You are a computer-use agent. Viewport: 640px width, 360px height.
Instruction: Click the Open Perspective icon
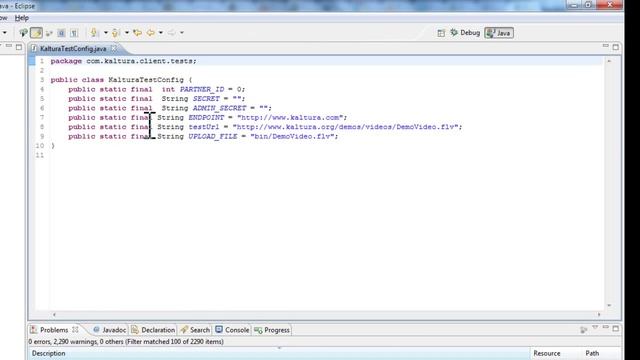(x=441, y=33)
